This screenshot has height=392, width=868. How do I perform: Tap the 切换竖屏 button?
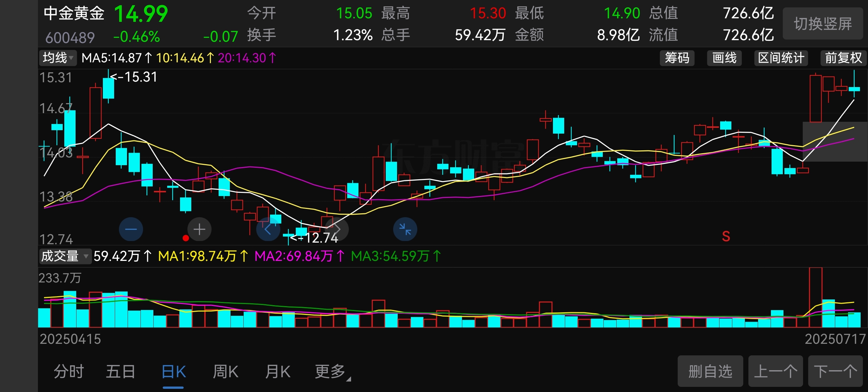823,23
